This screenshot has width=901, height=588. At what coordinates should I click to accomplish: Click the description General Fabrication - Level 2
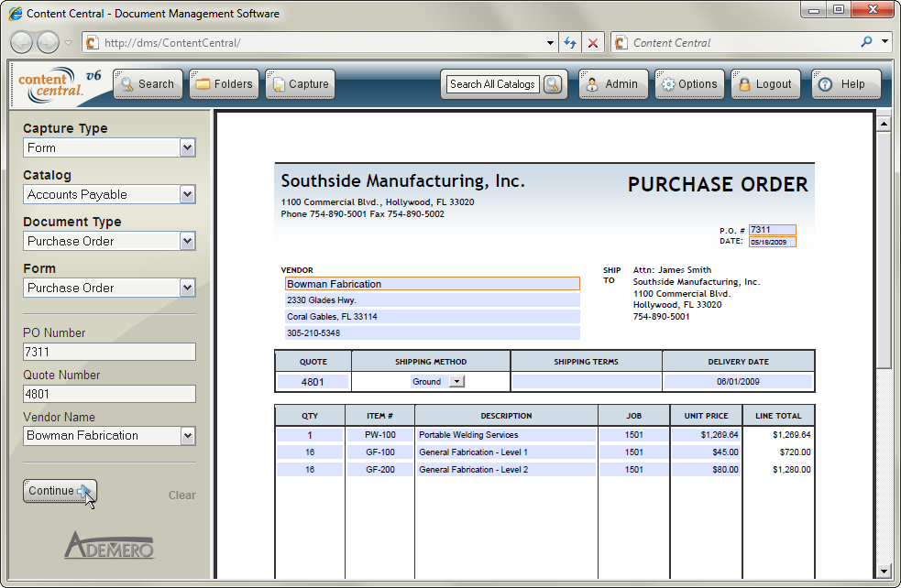tap(506, 469)
